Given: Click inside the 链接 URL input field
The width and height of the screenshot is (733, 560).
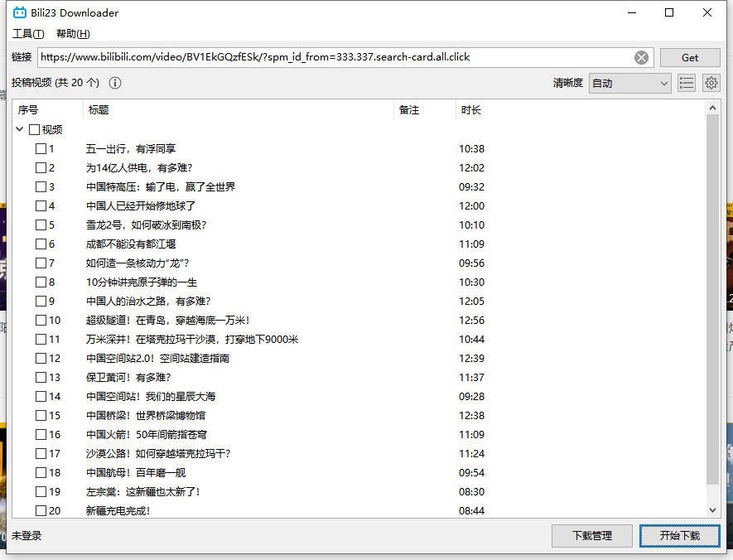Looking at the screenshot, I should tap(331, 57).
